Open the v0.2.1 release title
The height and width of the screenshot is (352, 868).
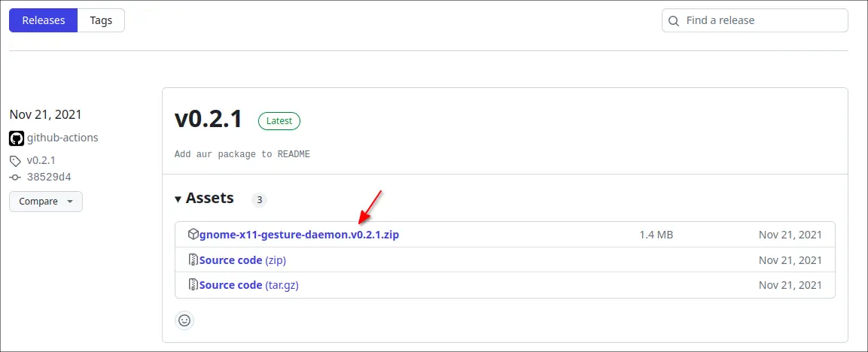[208, 119]
